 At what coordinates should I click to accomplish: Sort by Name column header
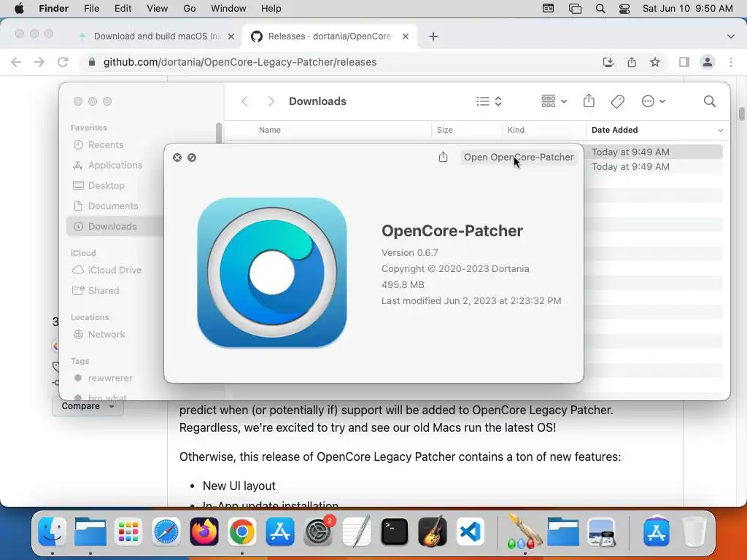point(270,130)
